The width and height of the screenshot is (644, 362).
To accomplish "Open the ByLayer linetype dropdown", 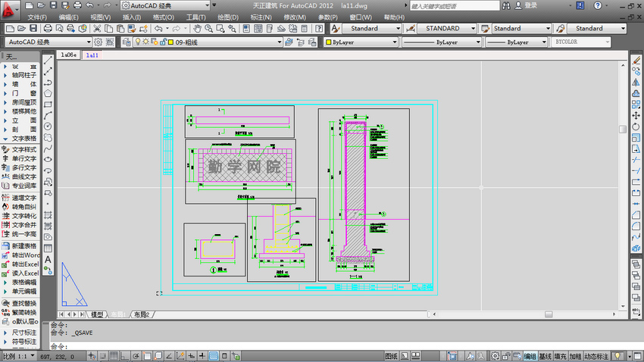I will 442,42.
